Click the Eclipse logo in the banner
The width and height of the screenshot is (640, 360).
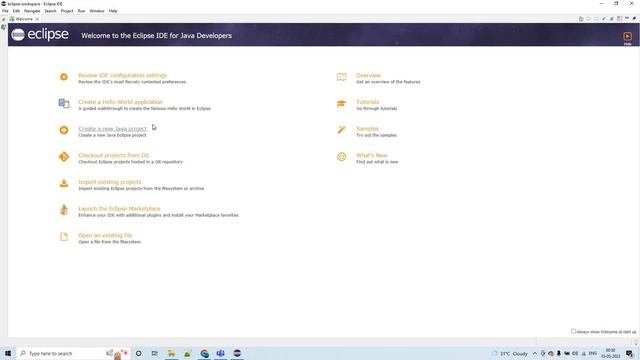pos(40,35)
